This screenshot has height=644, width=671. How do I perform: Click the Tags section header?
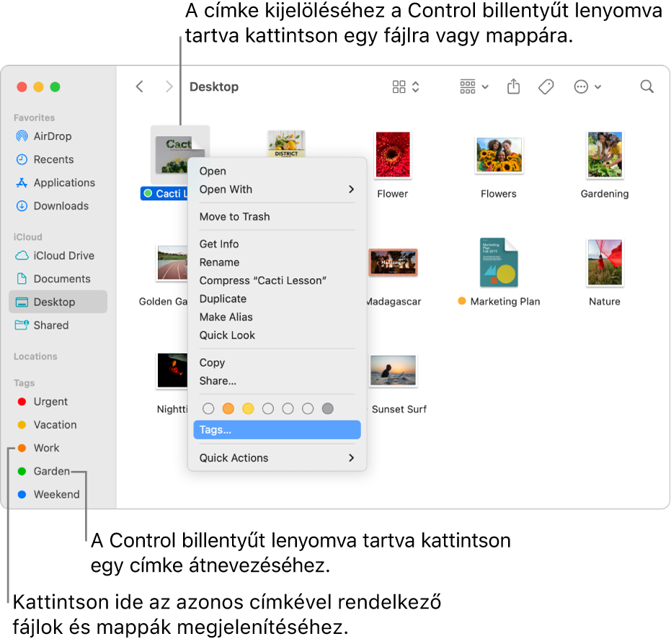[24, 383]
